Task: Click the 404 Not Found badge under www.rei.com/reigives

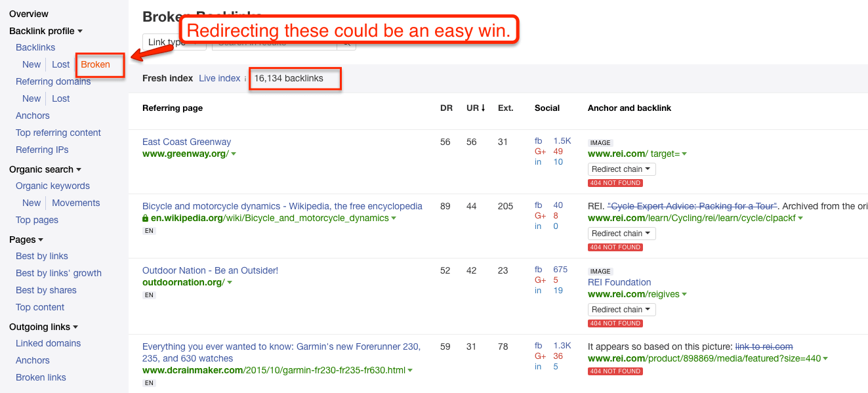Action: (x=615, y=323)
